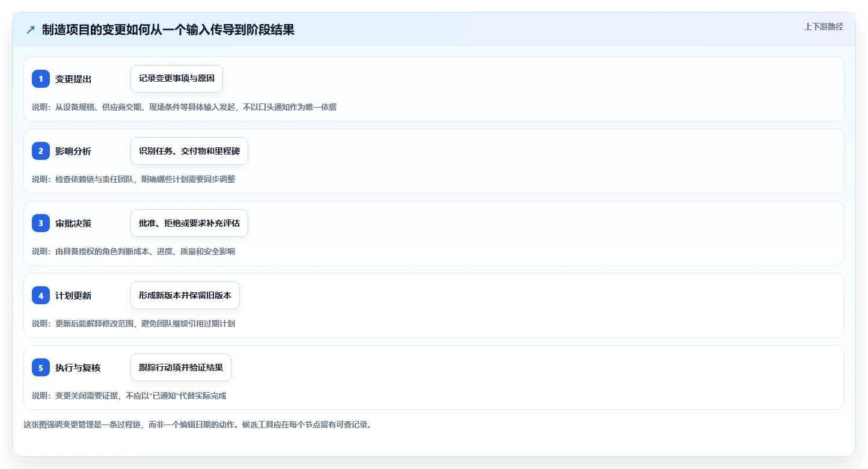Viewport: 868px width, 469px height.
Task: Click the step 1 number badge
Action: 41,79
